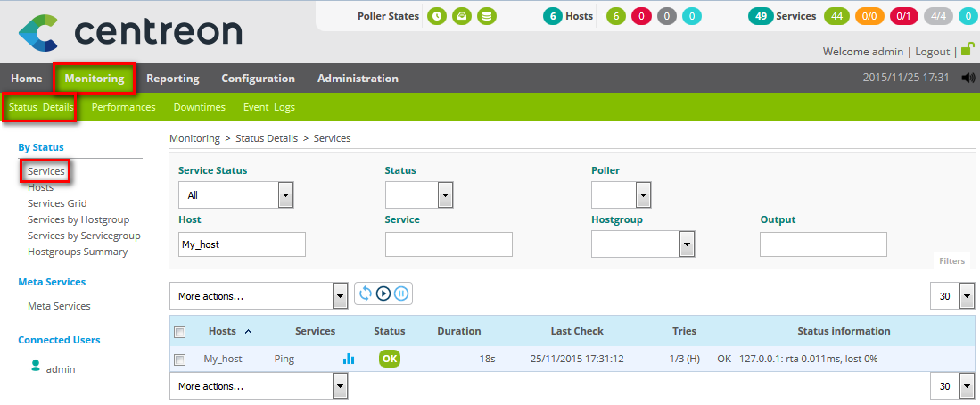980x405 pixels.
Task: Click the grey services unknown badge 4/4
Action: pos(938,16)
